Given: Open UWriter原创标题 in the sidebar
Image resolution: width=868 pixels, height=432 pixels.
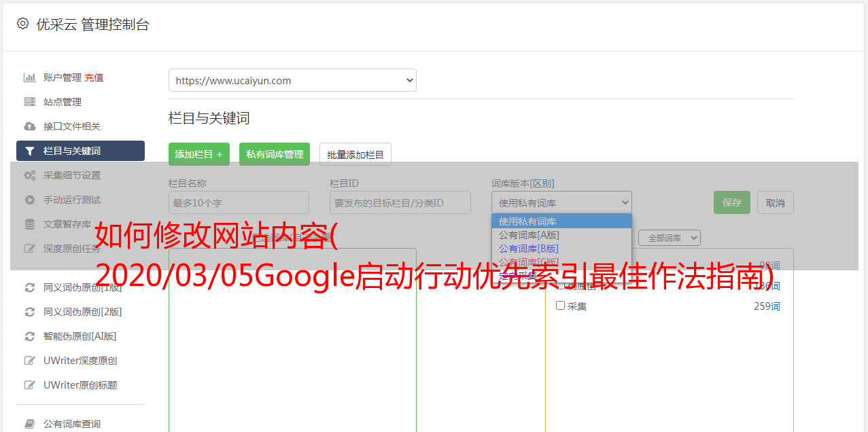Looking at the screenshot, I should pos(80,385).
